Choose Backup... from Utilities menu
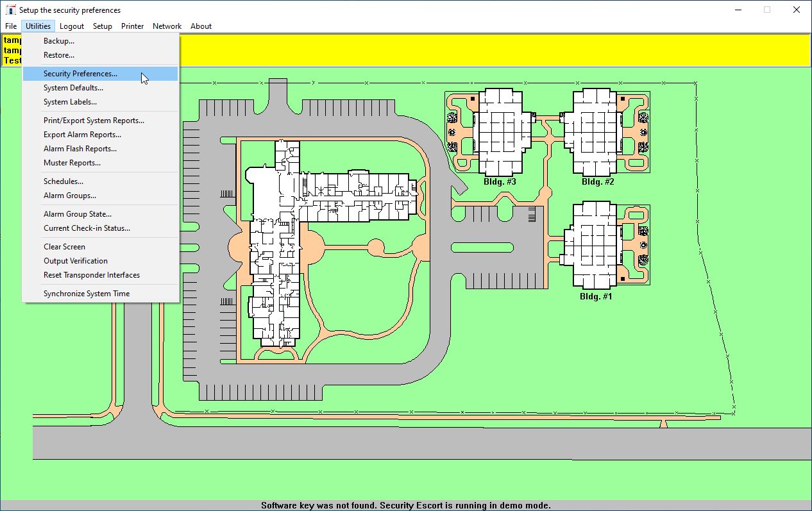Screen dimensions: 812x511 pos(101,41)
